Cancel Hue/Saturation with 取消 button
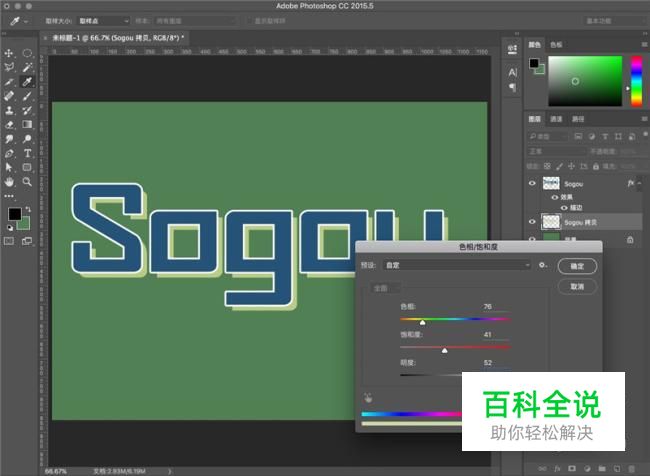 [x=577, y=287]
